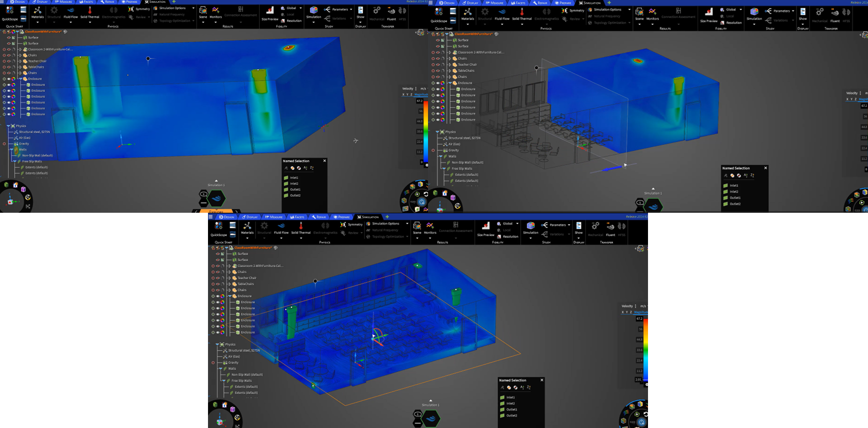
Task: Click velocity color legend bar, bottom window
Action: click(645, 350)
